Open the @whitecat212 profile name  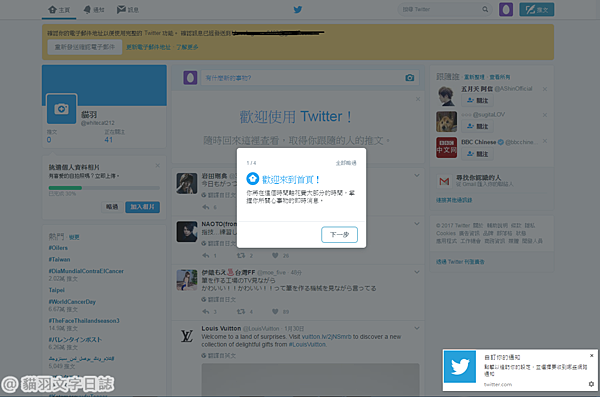[x=98, y=123]
